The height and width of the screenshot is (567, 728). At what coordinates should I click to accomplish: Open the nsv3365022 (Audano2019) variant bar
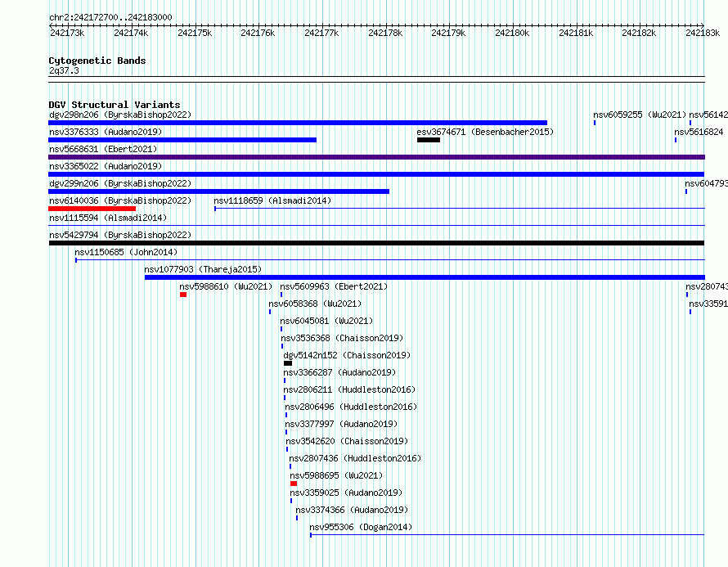[x=376, y=174]
